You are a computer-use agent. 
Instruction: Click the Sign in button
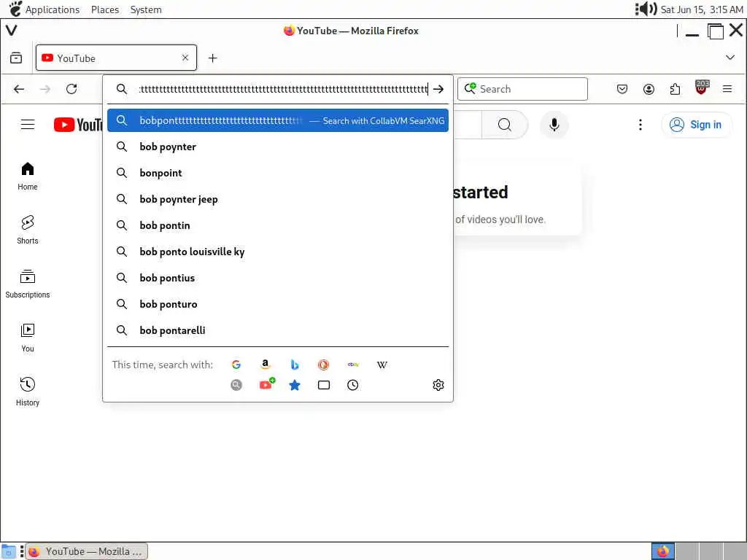pos(695,125)
